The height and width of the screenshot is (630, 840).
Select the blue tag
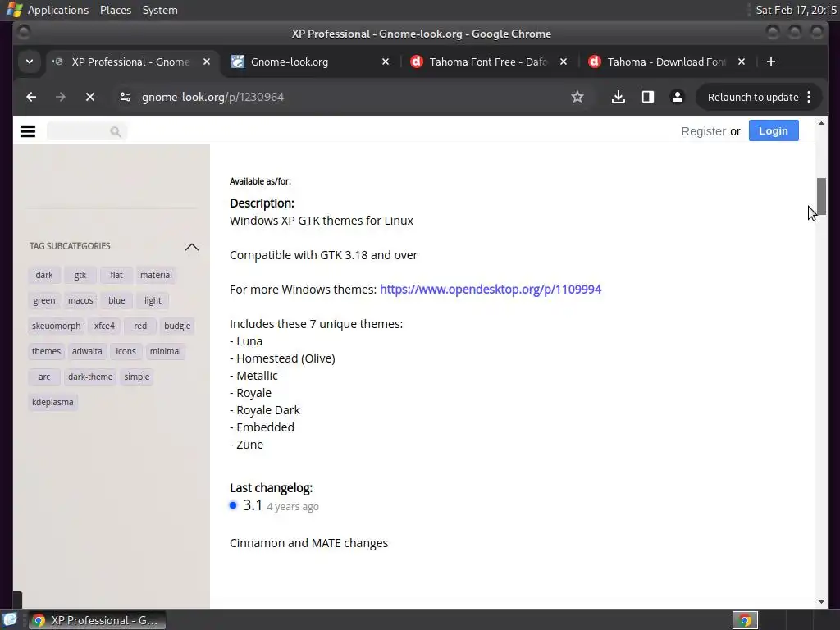[x=116, y=300]
